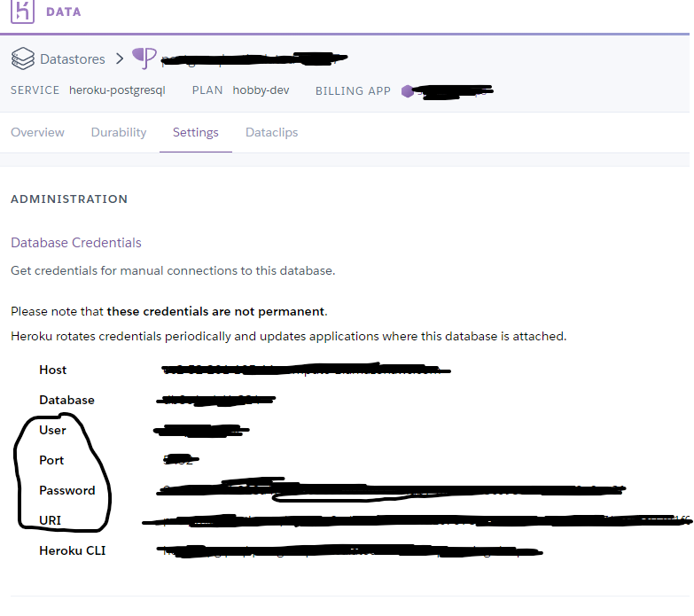Click the URI label

[50, 520]
